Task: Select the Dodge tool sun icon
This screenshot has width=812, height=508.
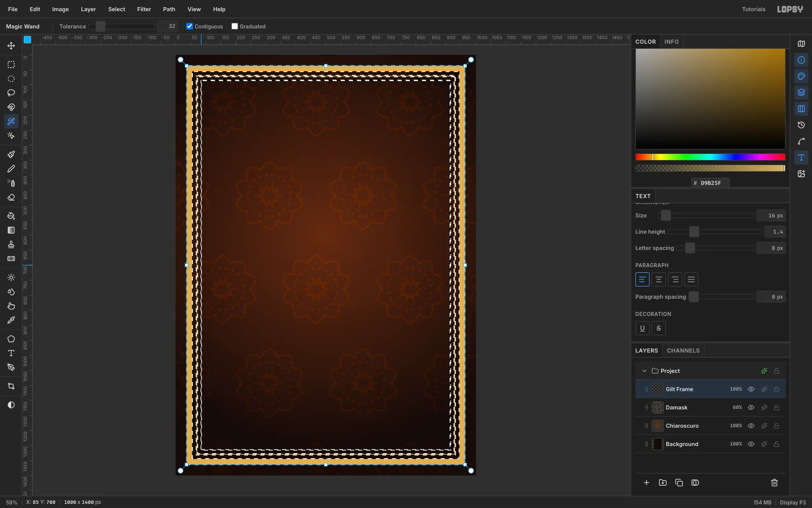Action: click(x=11, y=277)
